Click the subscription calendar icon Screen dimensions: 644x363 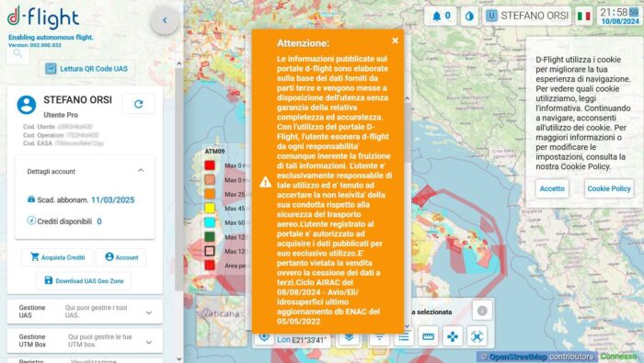[31, 199]
